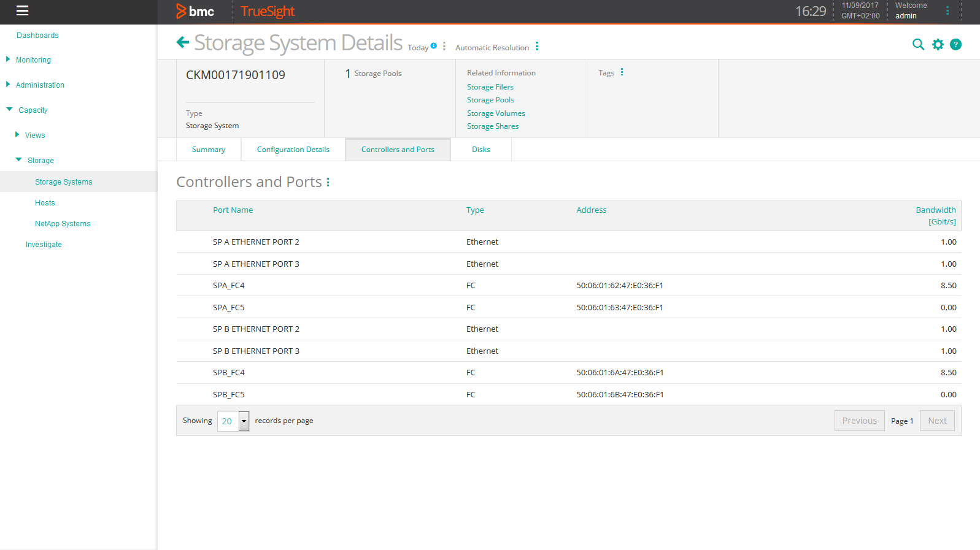The image size is (980, 550).
Task: Open the admin user menu dots
Action: click(x=947, y=10)
